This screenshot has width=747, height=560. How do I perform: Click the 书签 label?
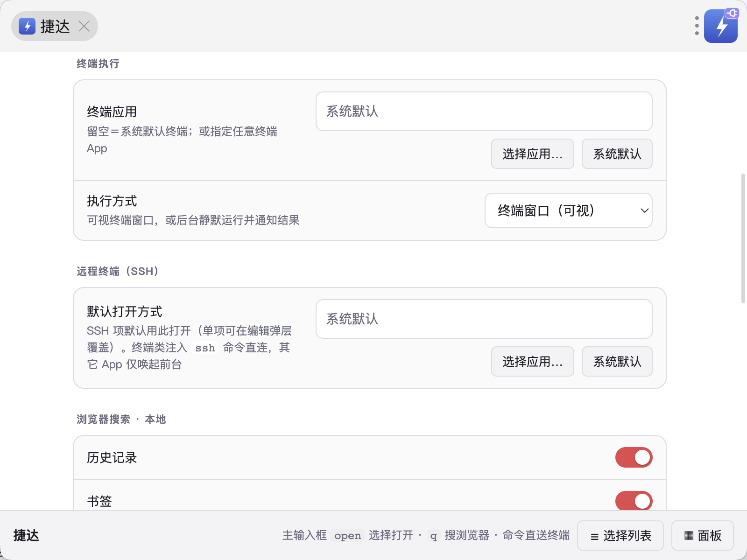[x=99, y=501]
